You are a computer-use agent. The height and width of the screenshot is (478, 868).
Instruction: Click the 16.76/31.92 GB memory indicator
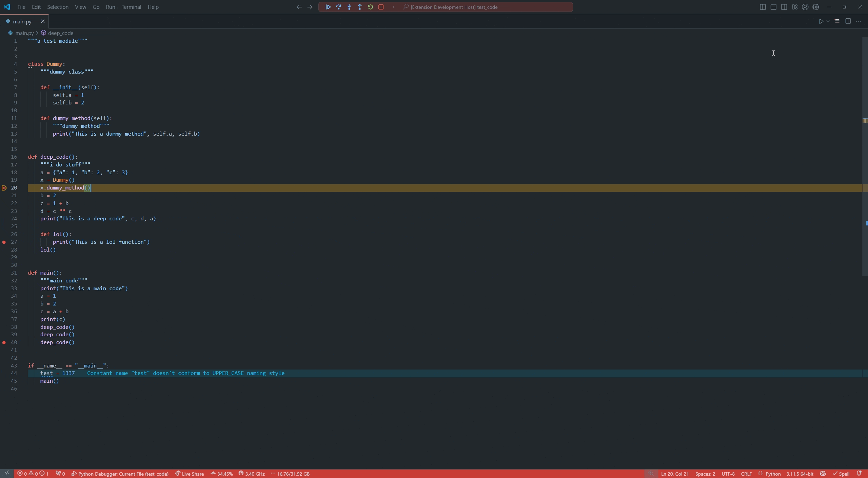point(290,474)
